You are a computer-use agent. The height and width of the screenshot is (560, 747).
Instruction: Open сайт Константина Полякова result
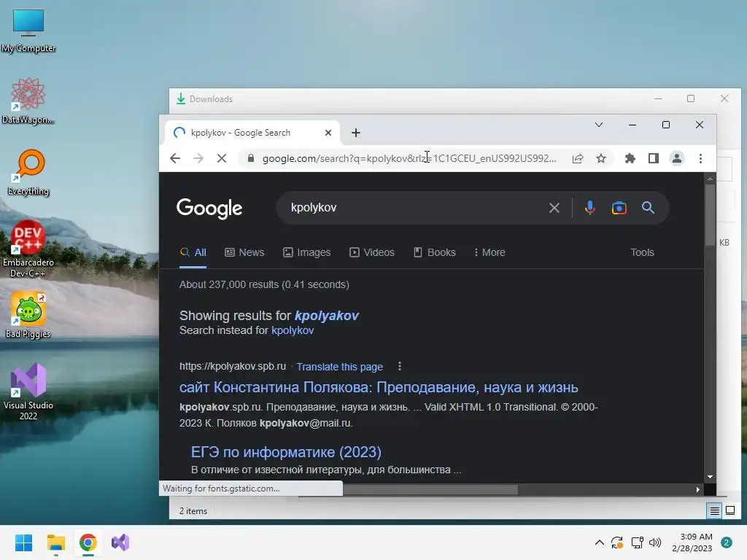click(x=379, y=387)
